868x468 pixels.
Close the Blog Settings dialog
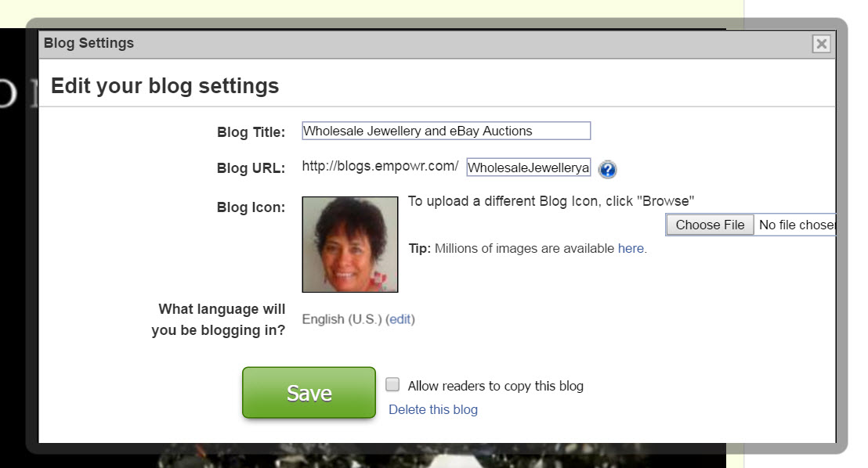tap(821, 44)
